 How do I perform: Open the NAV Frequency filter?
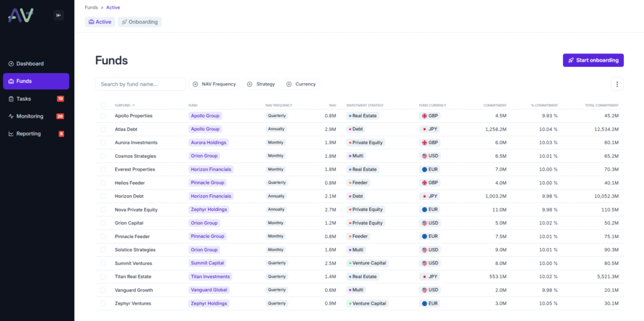[214, 84]
